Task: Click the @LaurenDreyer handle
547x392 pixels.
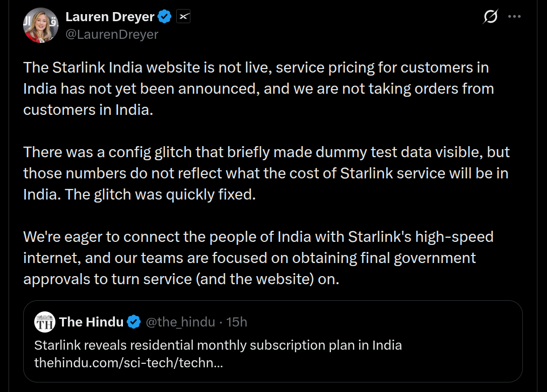Action: pos(112,34)
